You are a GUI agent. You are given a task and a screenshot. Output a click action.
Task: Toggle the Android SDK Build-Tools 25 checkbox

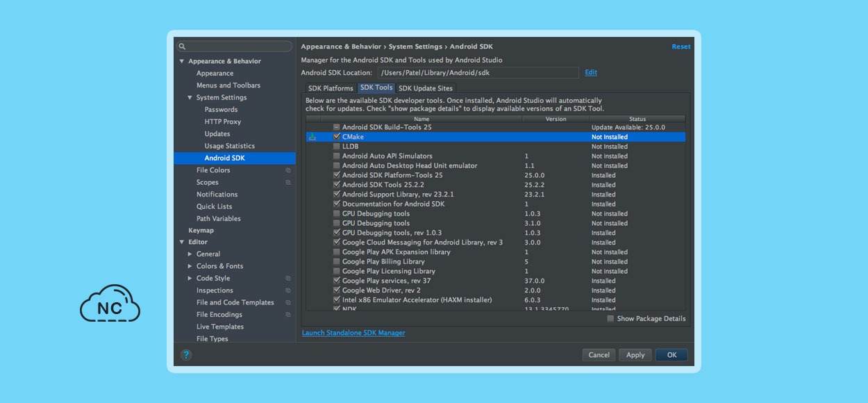pos(337,127)
